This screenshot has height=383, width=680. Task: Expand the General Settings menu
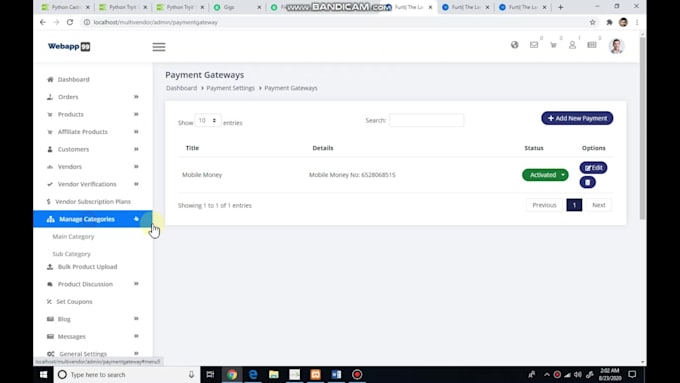tap(93, 354)
